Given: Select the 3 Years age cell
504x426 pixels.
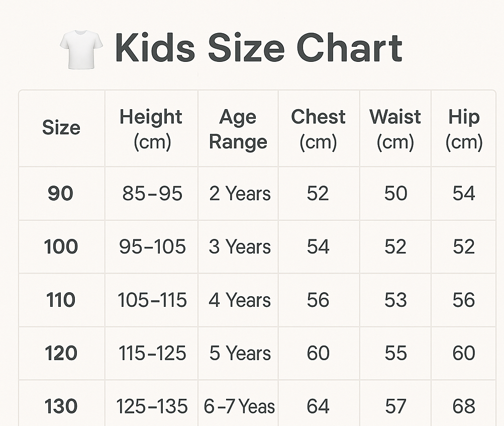Looking at the screenshot, I should point(240,247).
